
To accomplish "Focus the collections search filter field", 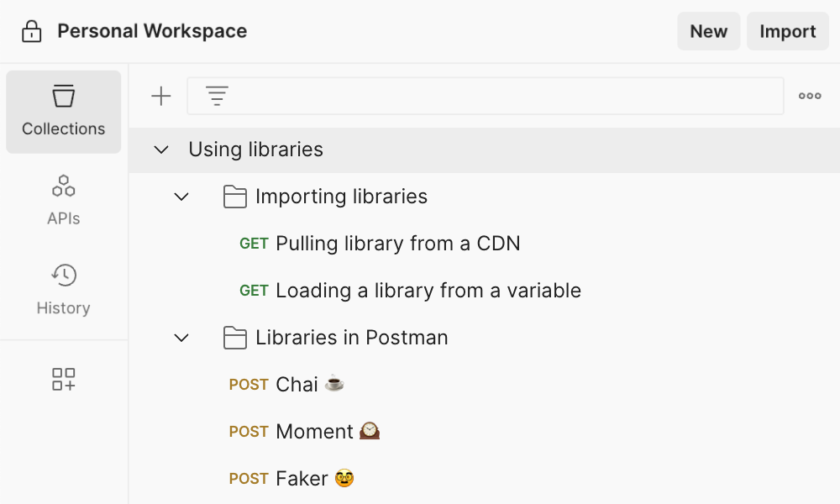I will (504, 97).
